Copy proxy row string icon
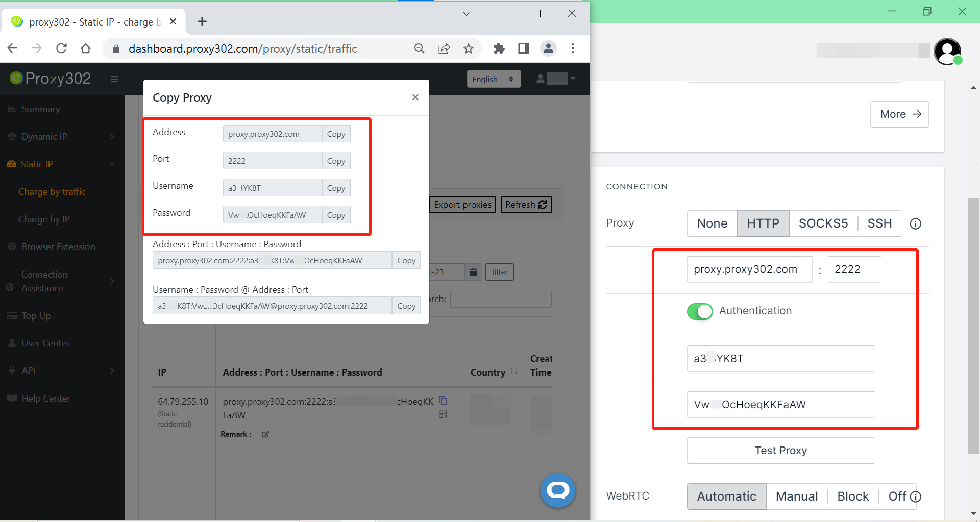 click(x=443, y=401)
